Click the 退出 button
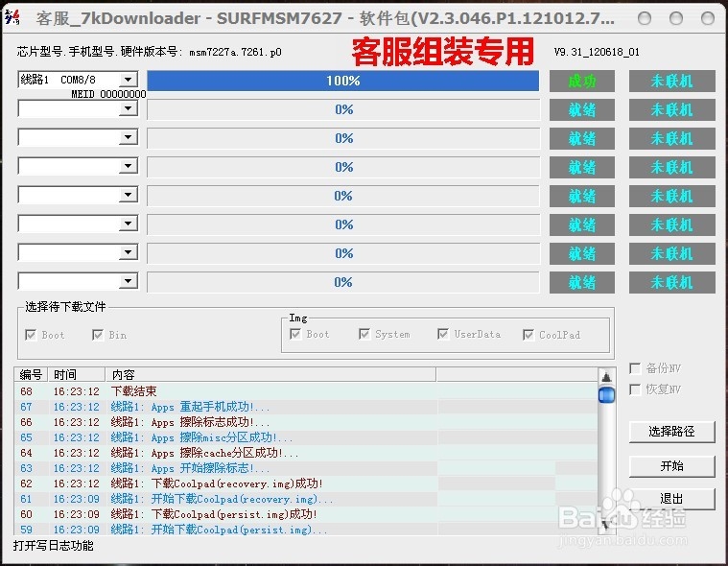The width and height of the screenshot is (728, 566). 671,499
